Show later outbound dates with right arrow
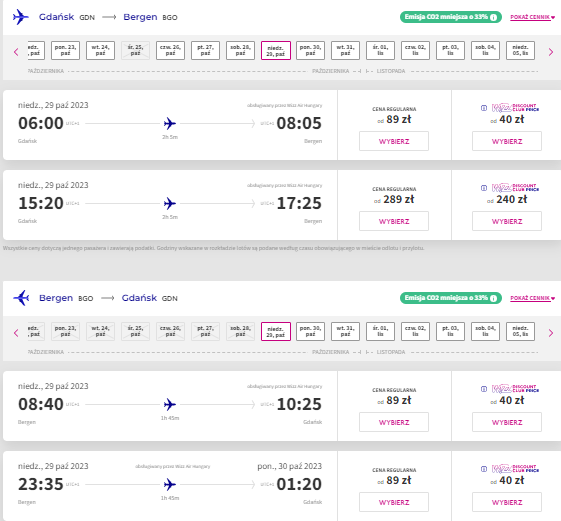This screenshot has width=561, height=521. 551,52
